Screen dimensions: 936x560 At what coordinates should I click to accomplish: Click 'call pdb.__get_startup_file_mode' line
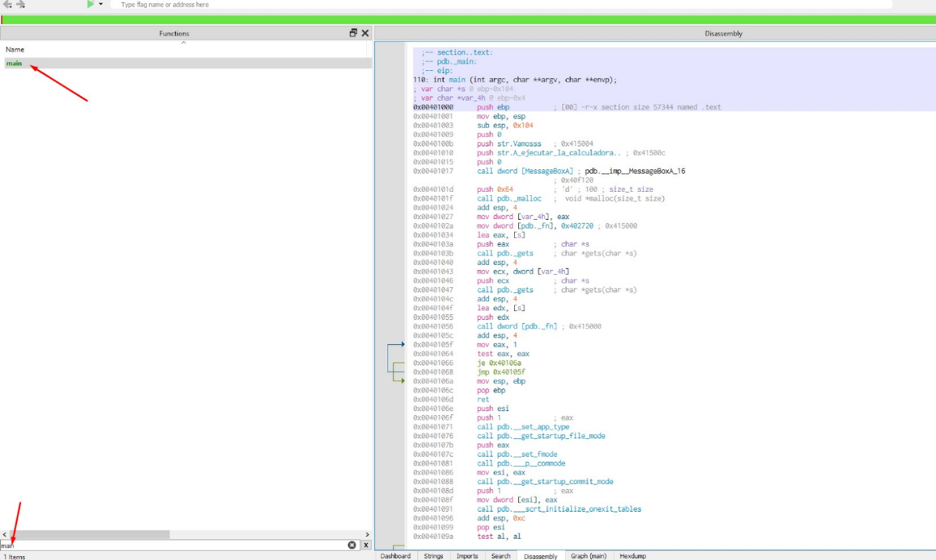coord(541,436)
